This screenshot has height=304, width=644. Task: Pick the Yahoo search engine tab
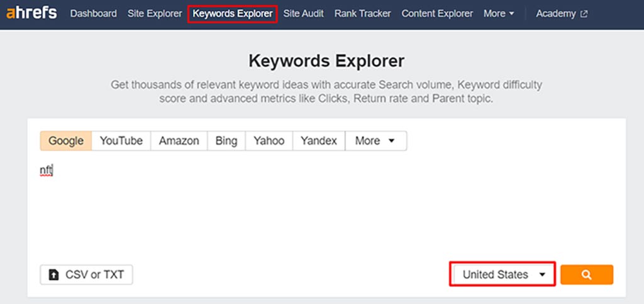tap(269, 141)
